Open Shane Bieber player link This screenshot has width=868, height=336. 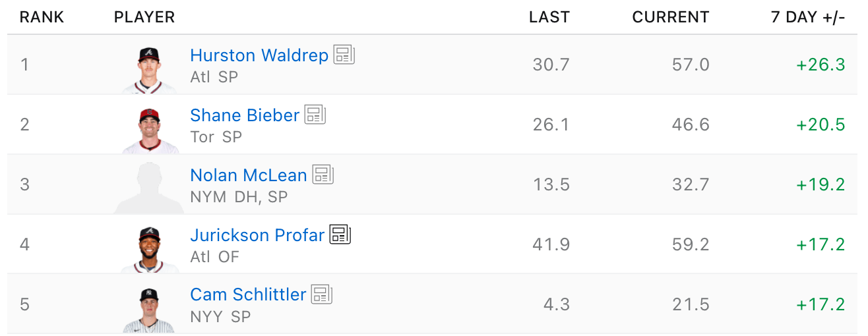245,115
